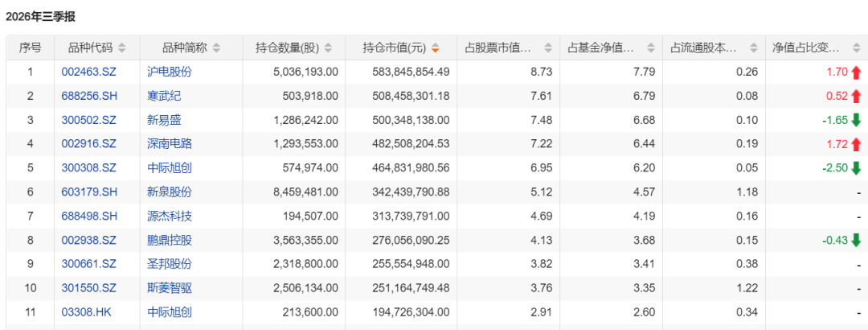
Task: Toggle the orange sort icon on 持仓市值(元)
Action: (435, 48)
